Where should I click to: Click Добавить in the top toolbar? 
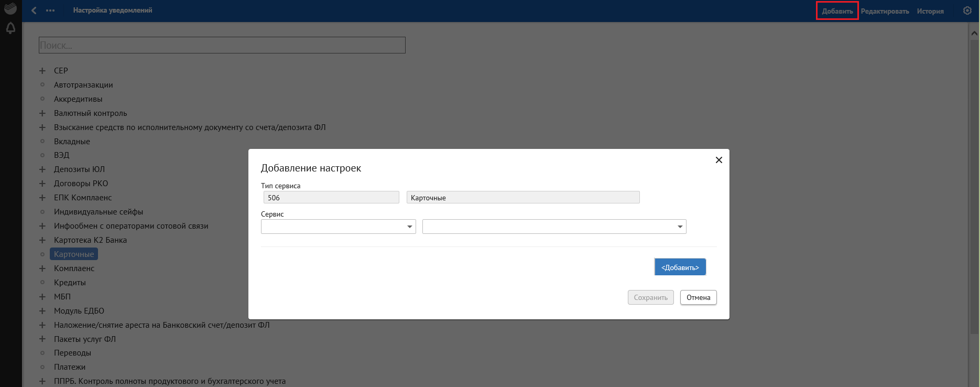click(x=837, y=11)
